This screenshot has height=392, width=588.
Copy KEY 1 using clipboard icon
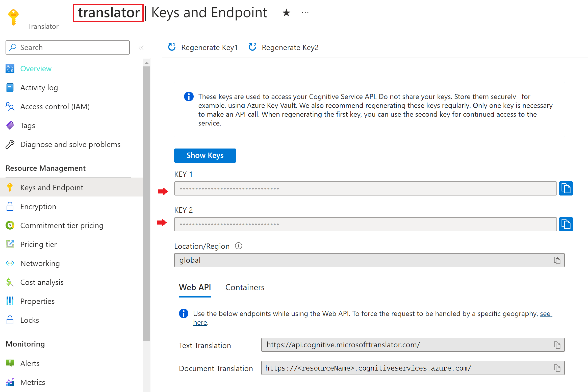567,188
